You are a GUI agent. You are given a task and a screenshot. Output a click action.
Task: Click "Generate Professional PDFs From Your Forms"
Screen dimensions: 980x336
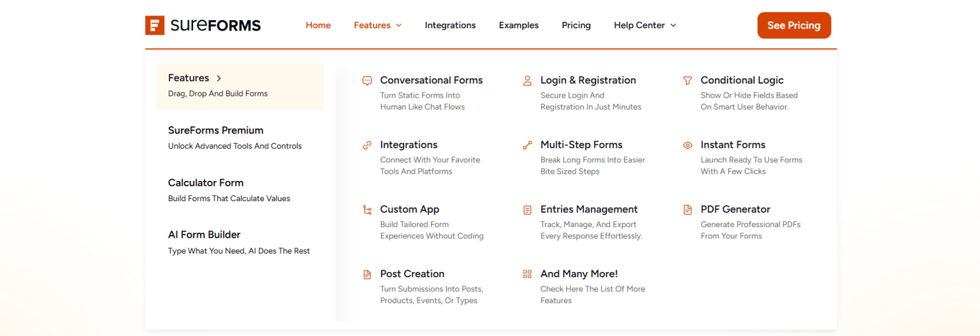pyautogui.click(x=750, y=230)
